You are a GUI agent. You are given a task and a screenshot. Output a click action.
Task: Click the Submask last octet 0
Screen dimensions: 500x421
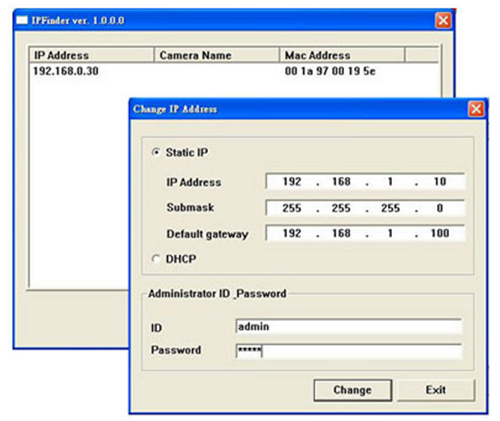coord(440,208)
